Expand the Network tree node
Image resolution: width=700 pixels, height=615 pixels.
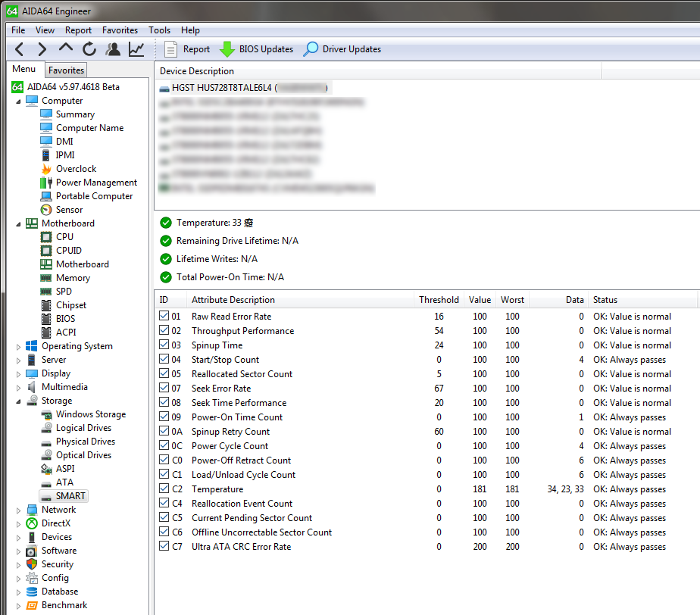point(18,510)
